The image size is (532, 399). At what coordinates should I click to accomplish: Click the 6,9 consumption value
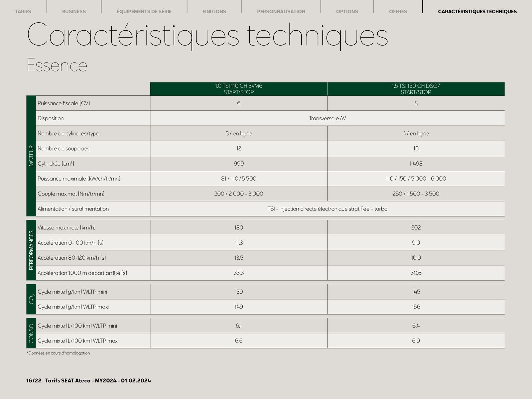point(416,341)
